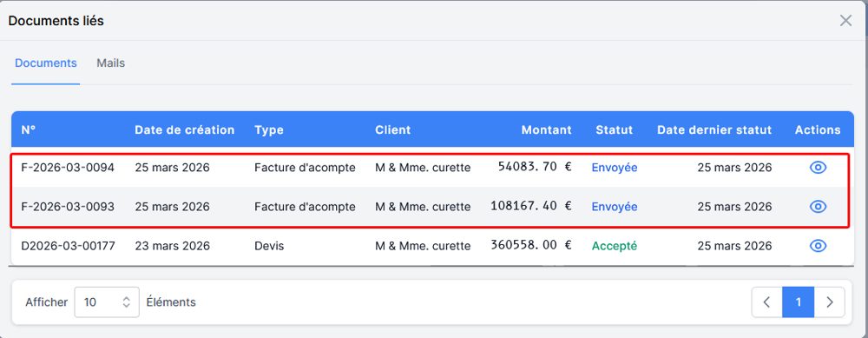This screenshot has width=868, height=338.
Task: Sort by Statut column header
Action: point(614,129)
